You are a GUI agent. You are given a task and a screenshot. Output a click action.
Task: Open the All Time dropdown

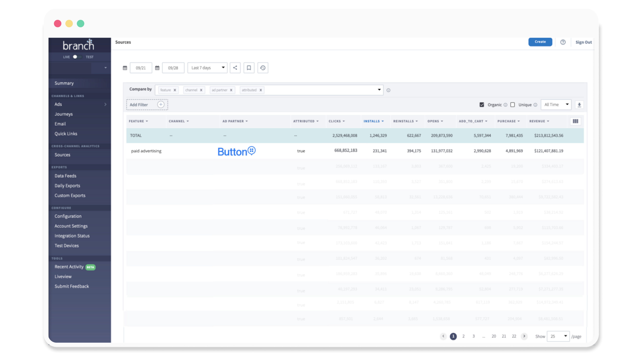point(556,104)
